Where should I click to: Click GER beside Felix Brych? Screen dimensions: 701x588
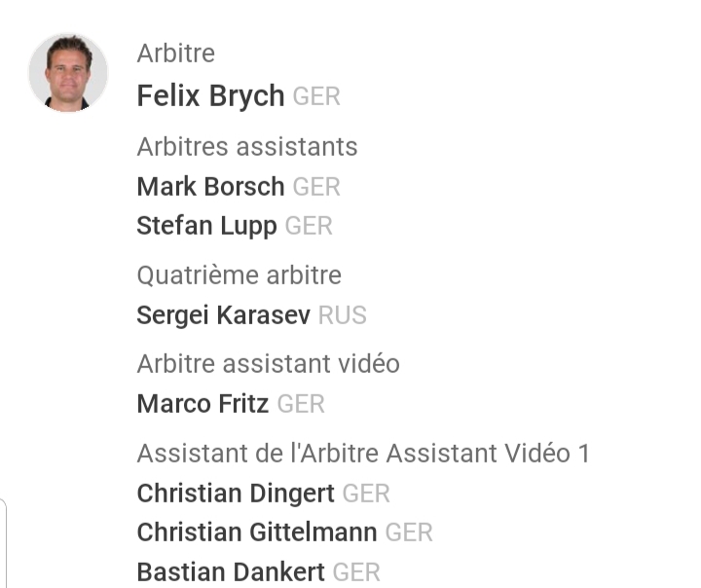click(316, 97)
